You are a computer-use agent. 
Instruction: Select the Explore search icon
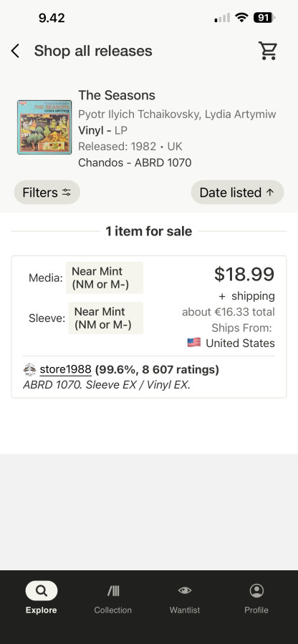pos(42,590)
